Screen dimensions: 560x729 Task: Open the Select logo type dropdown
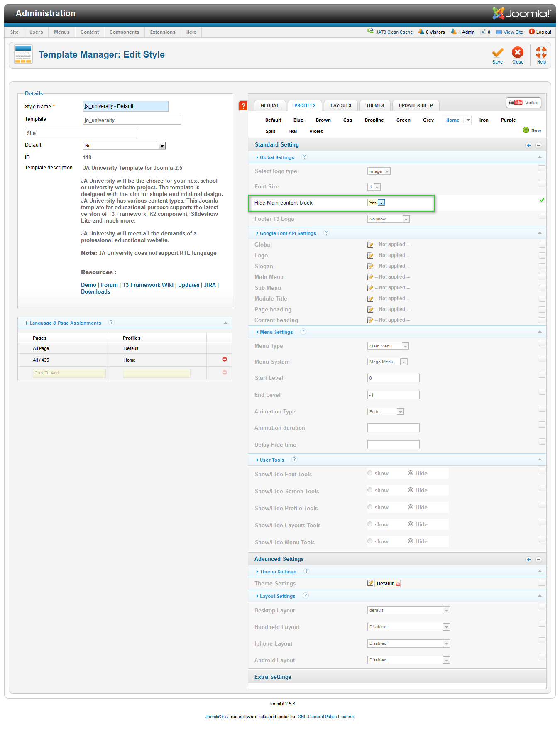coord(379,171)
